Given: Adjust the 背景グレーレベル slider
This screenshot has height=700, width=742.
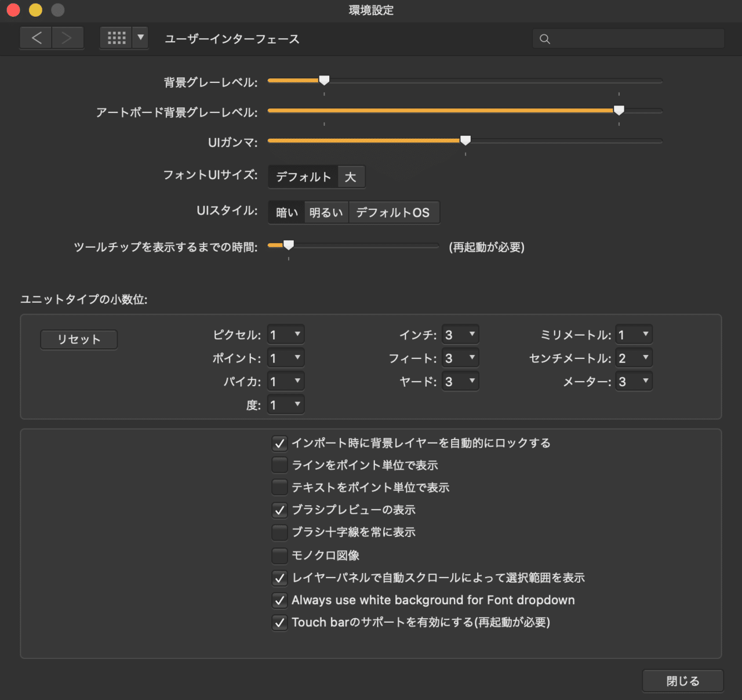Looking at the screenshot, I should coord(324,80).
